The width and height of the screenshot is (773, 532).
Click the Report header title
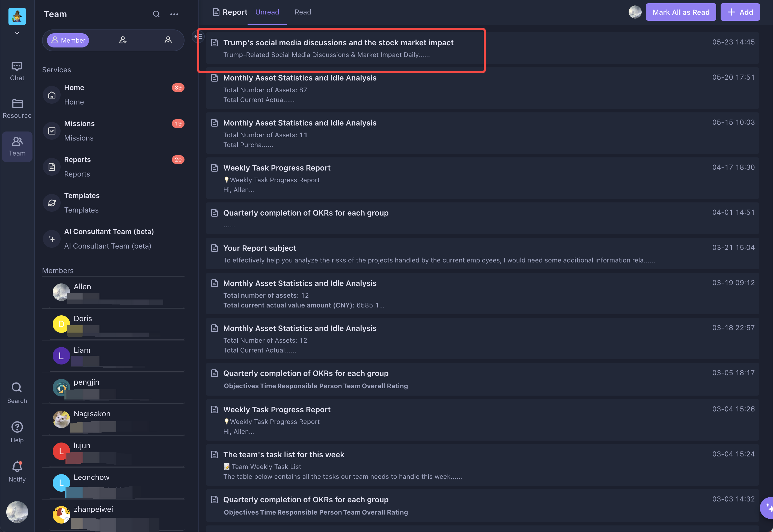pos(235,12)
